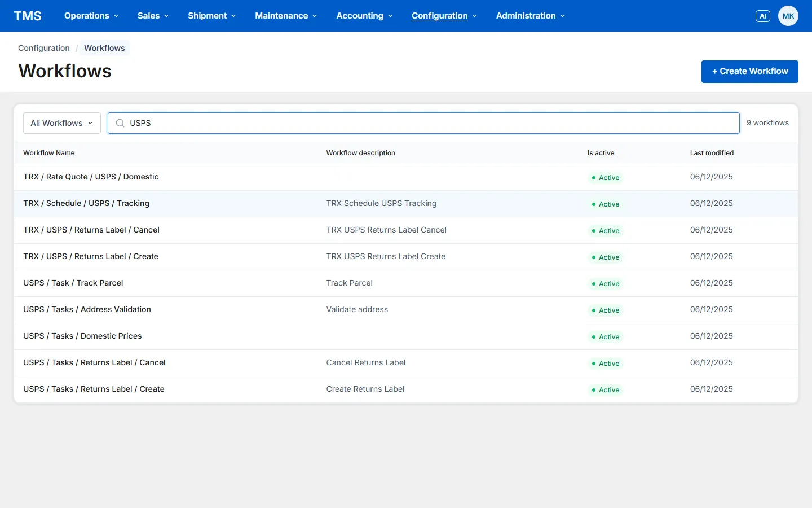Open TRX / Rate Quote / USPS / Domestic workflow
812x508 pixels.
click(x=91, y=177)
